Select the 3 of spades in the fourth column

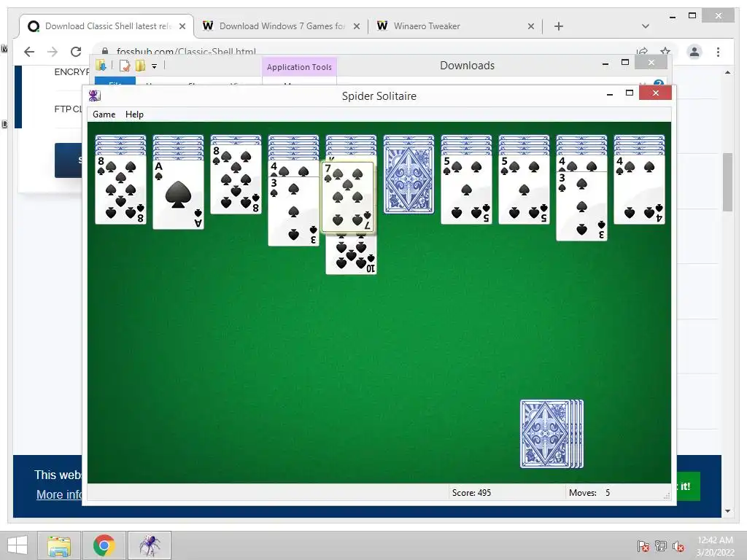[293, 211]
